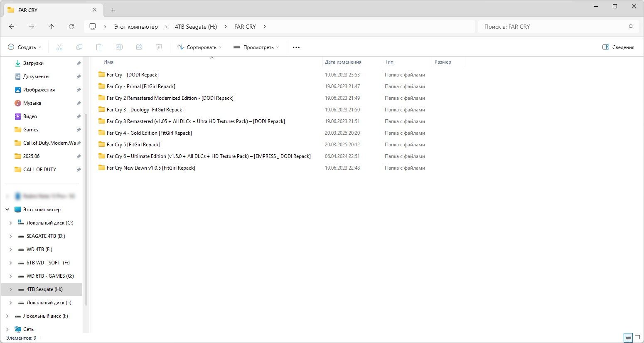The height and width of the screenshot is (343, 644).
Task: Select Far Cry 3 Remastered folder row
Action: point(196,121)
